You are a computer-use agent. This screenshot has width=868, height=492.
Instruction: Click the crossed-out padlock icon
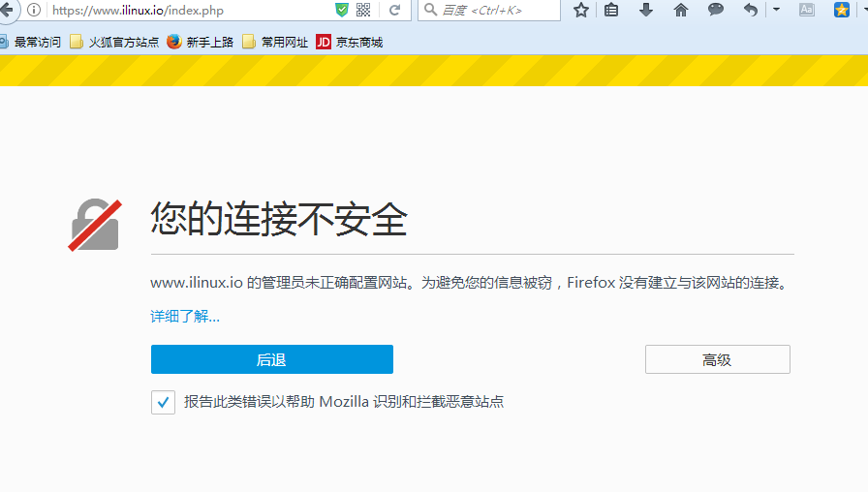(95, 225)
